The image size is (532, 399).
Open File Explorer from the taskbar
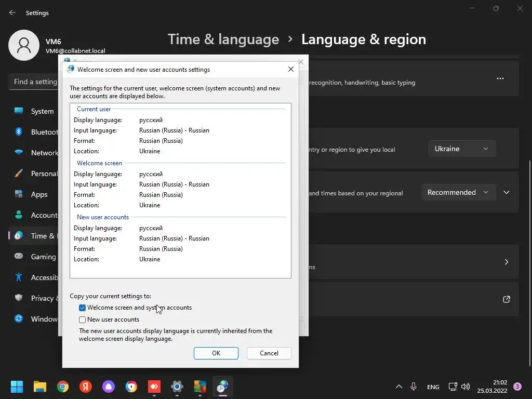pyautogui.click(x=39, y=387)
